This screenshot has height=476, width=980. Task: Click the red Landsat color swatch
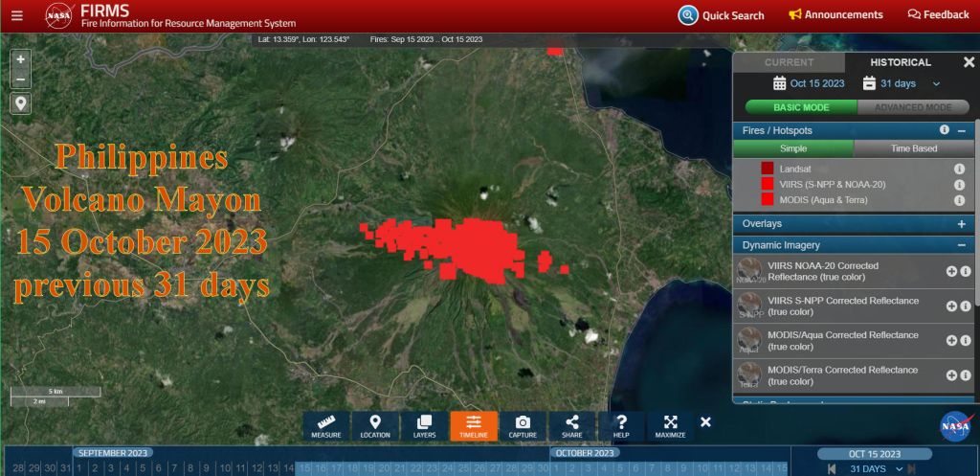[x=768, y=169]
